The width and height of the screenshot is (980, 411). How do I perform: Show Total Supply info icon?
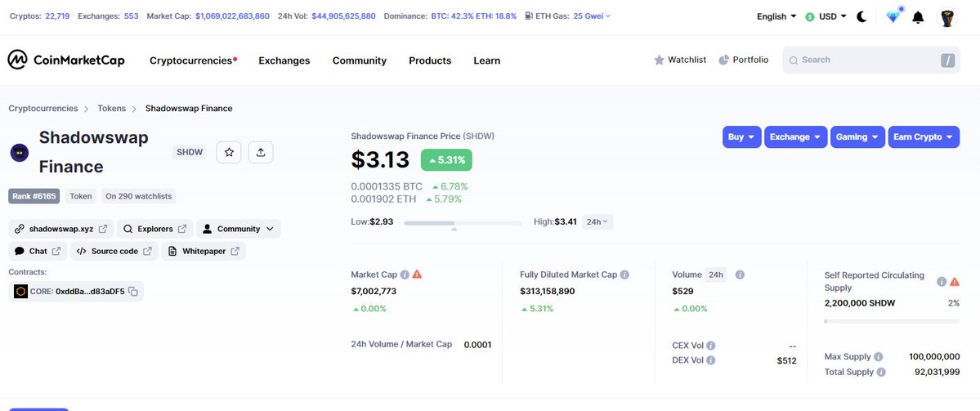880,372
